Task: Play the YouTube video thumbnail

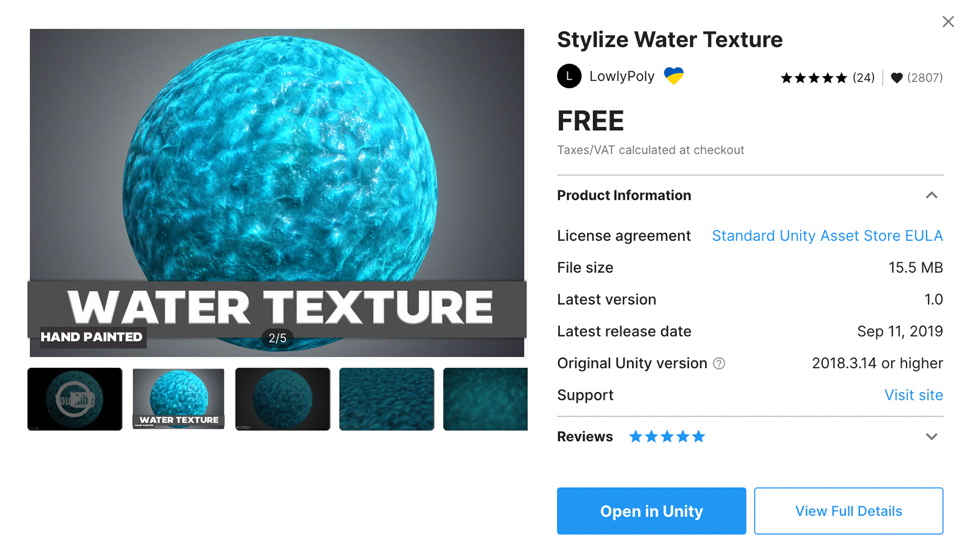Action: coord(75,399)
